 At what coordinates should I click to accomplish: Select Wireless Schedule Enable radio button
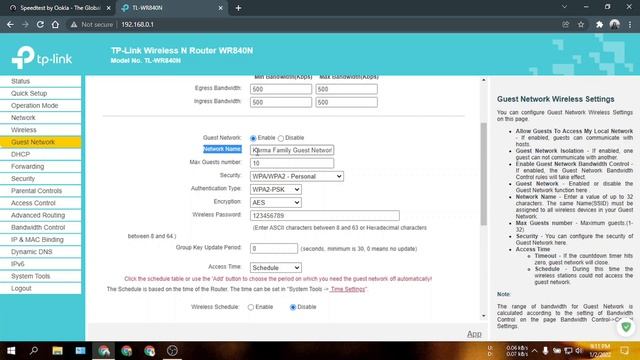(251, 307)
